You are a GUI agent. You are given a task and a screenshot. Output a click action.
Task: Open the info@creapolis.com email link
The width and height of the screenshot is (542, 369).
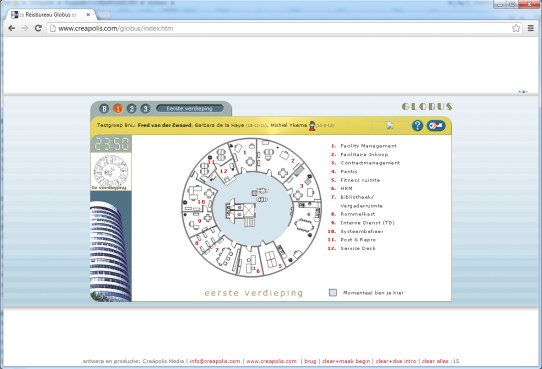click(215, 361)
